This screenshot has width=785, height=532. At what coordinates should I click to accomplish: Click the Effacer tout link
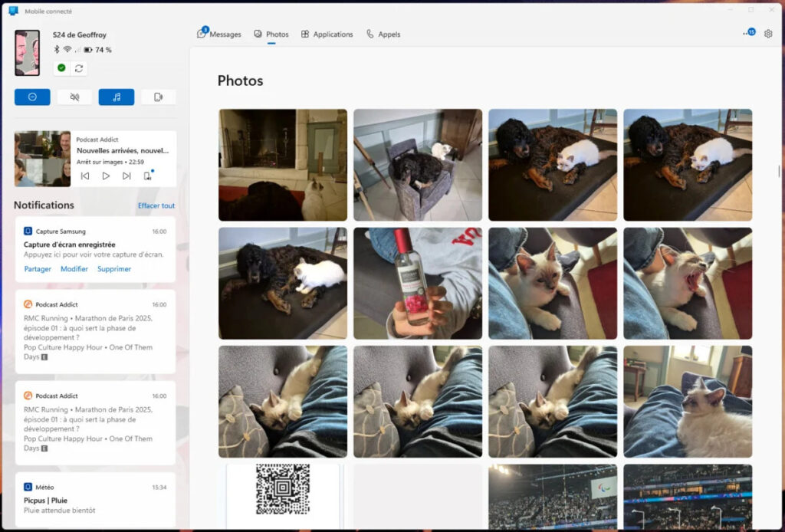pyautogui.click(x=156, y=205)
